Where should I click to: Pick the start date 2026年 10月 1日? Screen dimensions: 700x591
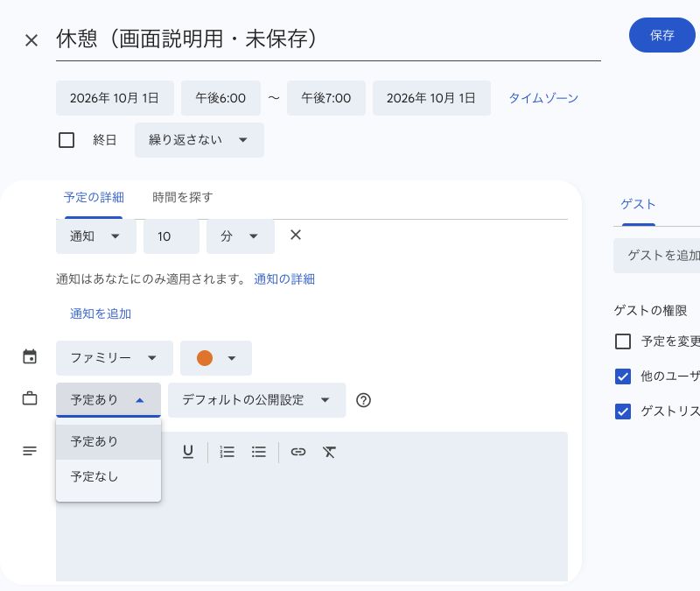pyautogui.click(x=115, y=98)
